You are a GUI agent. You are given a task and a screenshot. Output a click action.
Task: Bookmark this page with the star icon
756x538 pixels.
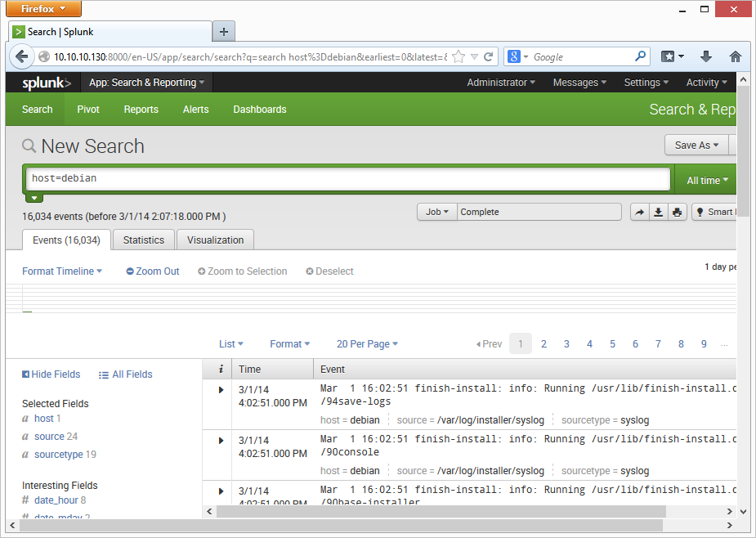click(459, 57)
